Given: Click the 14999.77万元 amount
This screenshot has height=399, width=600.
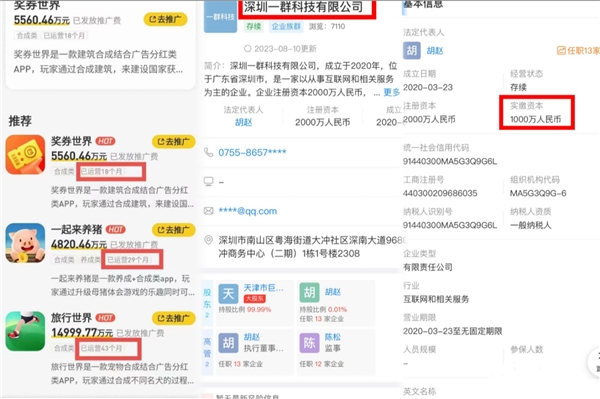Looking at the screenshot, I should tap(82, 332).
